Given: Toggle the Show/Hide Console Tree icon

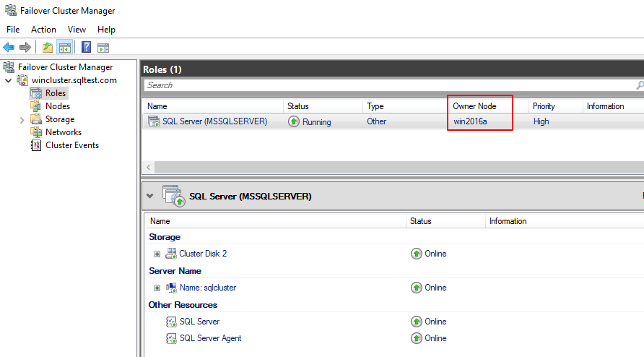Looking at the screenshot, I should (65, 48).
